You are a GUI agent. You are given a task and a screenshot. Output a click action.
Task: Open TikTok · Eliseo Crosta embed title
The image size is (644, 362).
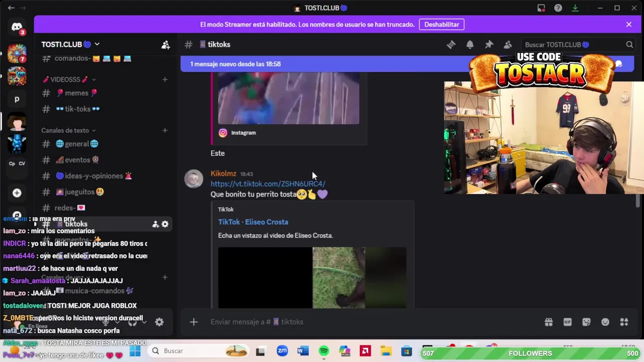click(253, 222)
